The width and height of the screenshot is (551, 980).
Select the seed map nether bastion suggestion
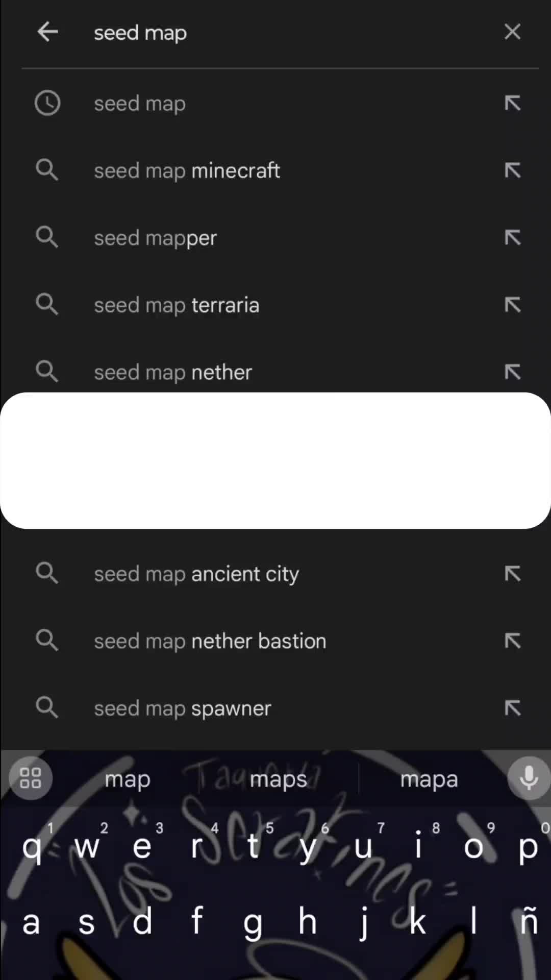(210, 641)
